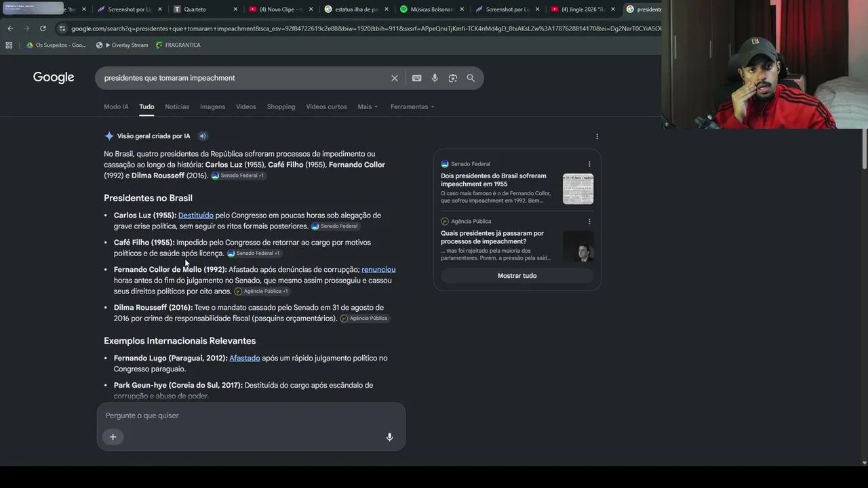Screen dimensions: 868x488
Task: Reload the page with the refresh icon
Action: pyautogui.click(x=43, y=28)
